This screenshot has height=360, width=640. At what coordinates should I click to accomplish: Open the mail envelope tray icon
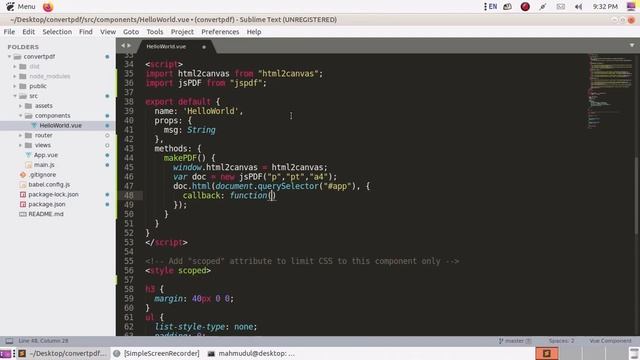[561, 7]
